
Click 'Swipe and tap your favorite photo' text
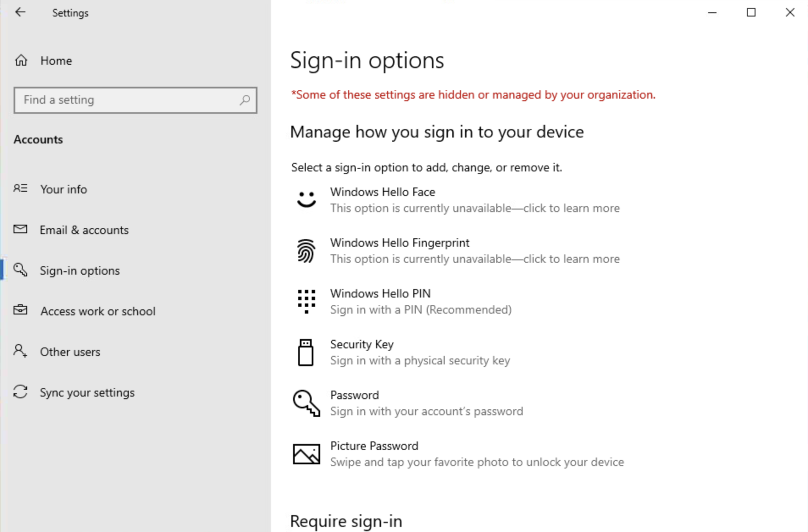pos(477,462)
